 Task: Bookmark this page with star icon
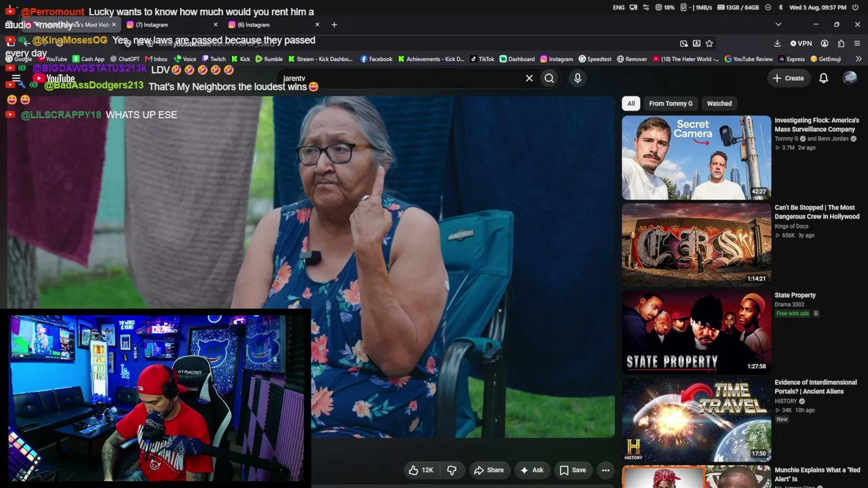point(709,43)
